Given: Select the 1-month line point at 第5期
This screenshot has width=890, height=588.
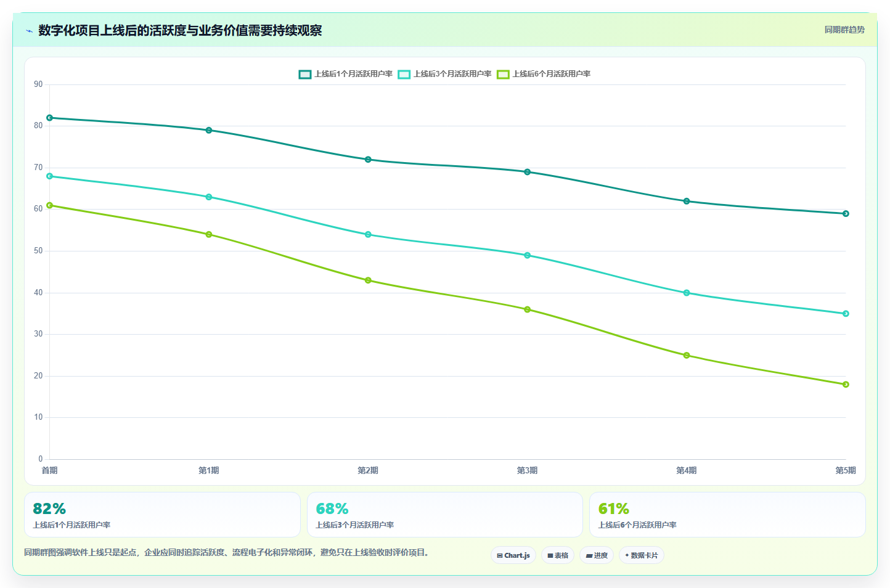Looking at the screenshot, I should pos(846,214).
